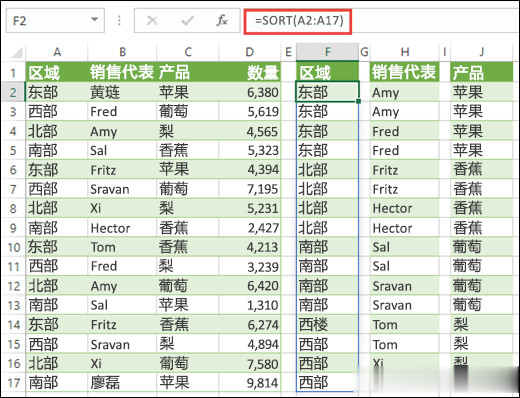Click the three-dot handle beside Name Box
Viewport: 520px width, 398px height.
(x=119, y=21)
